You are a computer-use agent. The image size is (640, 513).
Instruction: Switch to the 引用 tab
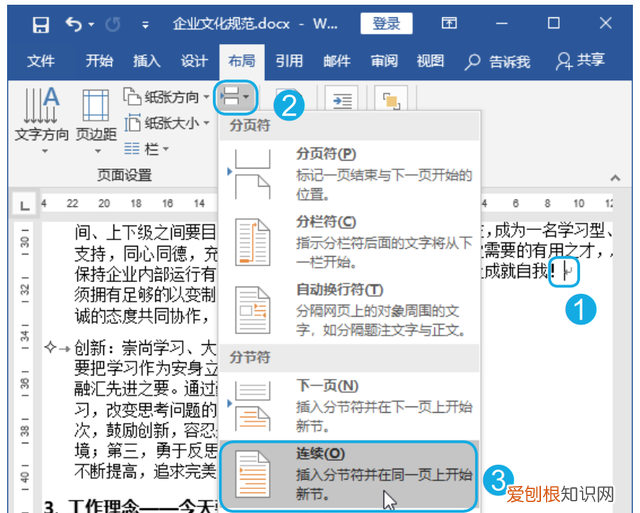click(x=289, y=61)
